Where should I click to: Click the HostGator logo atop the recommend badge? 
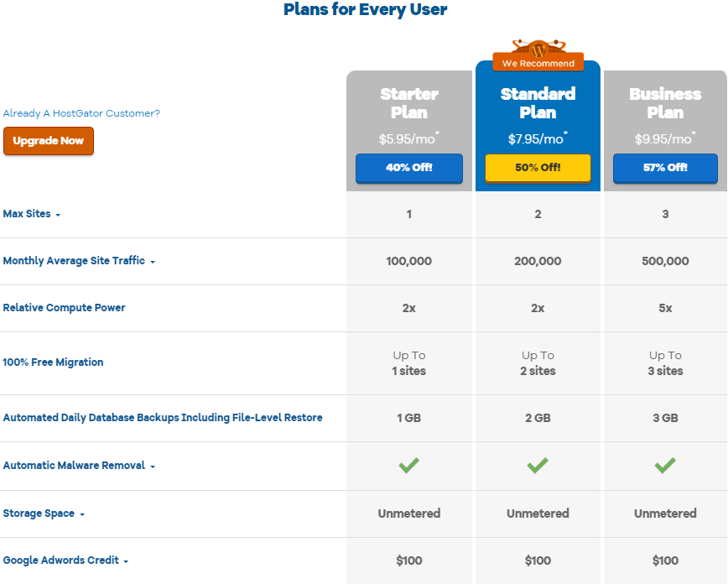[x=538, y=47]
